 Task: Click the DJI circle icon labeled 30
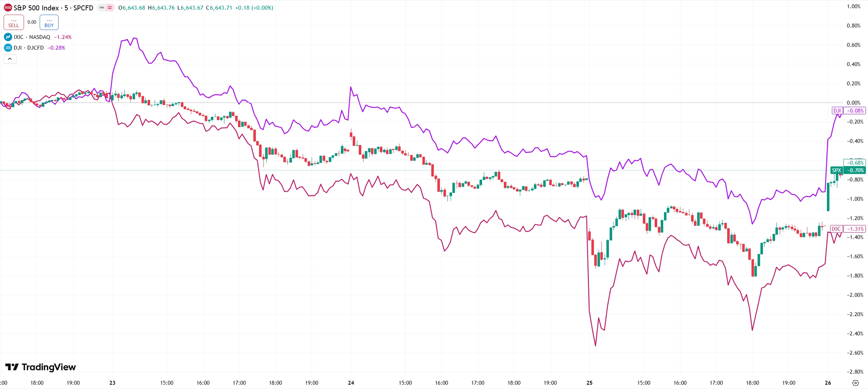8,48
